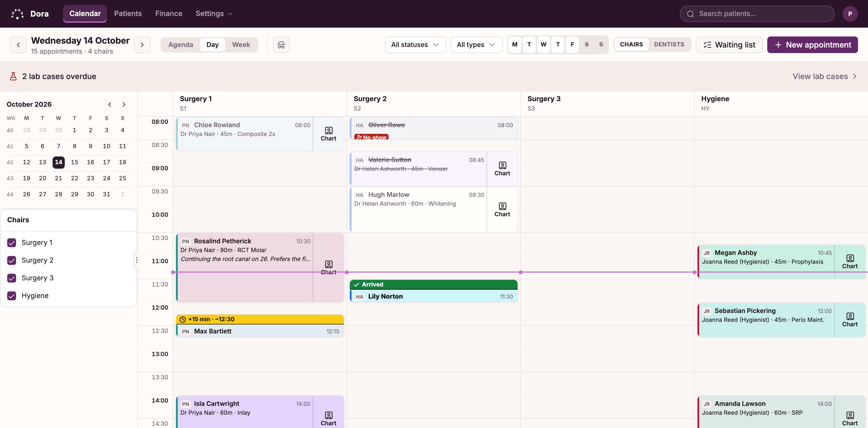868x428 pixels.
Task: Open the Patients tab
Action: 128,14
